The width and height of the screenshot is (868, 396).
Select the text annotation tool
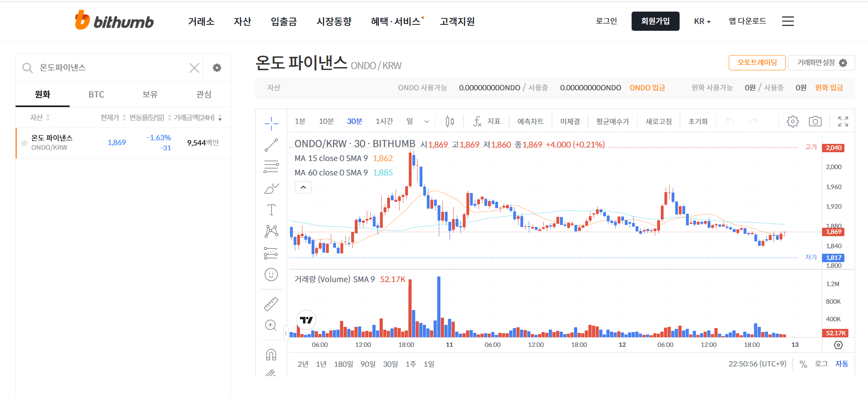[x=272, y=209]
